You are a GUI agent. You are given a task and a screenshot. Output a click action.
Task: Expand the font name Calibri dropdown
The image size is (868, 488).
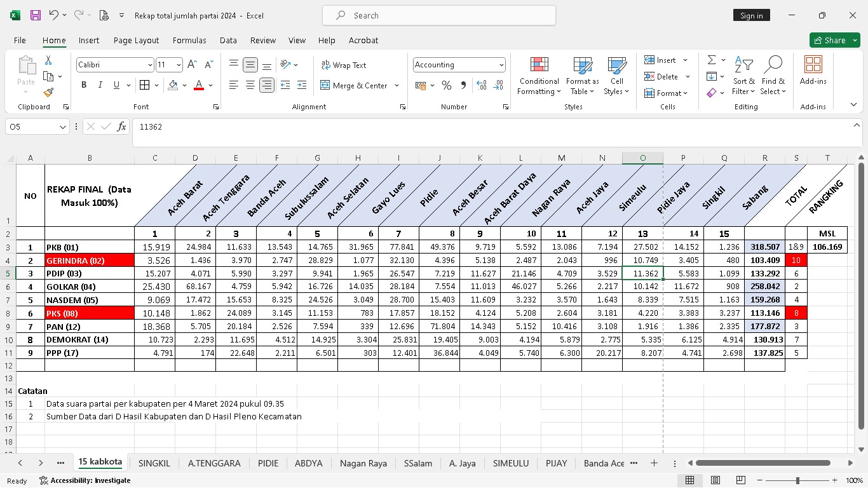[150, 65]
